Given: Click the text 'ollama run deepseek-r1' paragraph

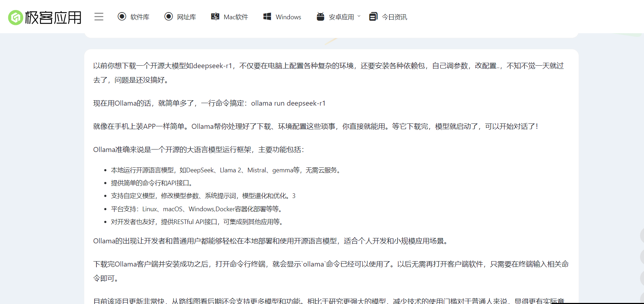Looking at the screenshot, I should tap(209, 103).
